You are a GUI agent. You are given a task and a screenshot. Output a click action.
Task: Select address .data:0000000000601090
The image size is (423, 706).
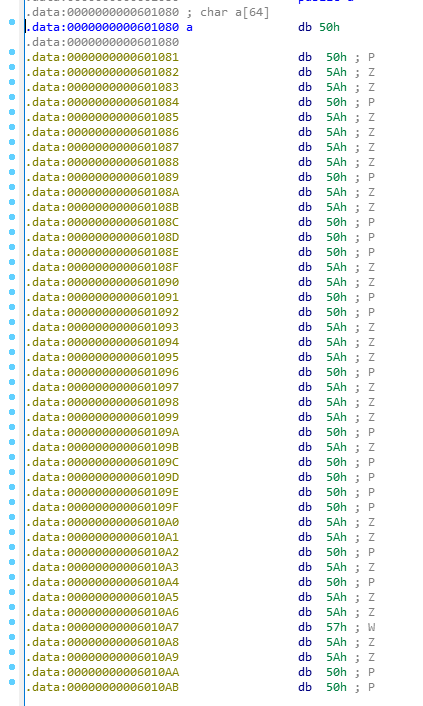pyautogui.click(x=102, y=282)
